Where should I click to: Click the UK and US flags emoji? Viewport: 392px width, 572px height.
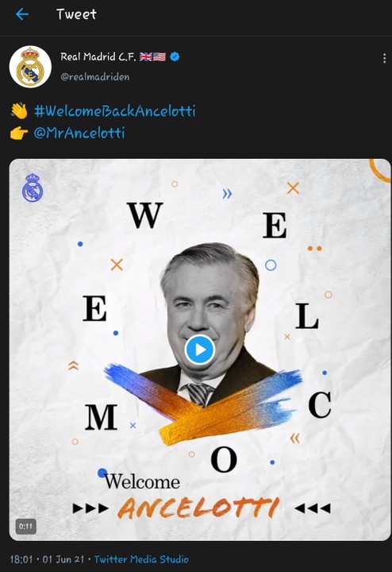(x=152, y=57)
